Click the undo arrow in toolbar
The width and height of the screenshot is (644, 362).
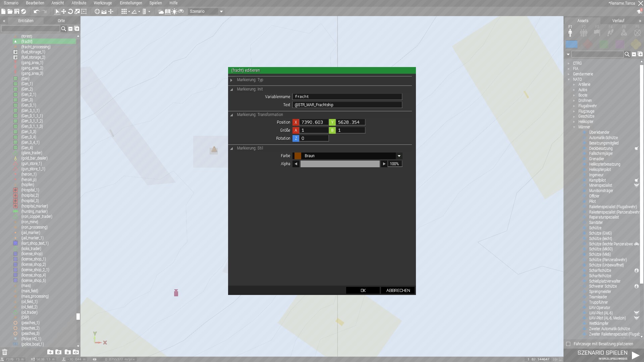[x=36, y=11]
